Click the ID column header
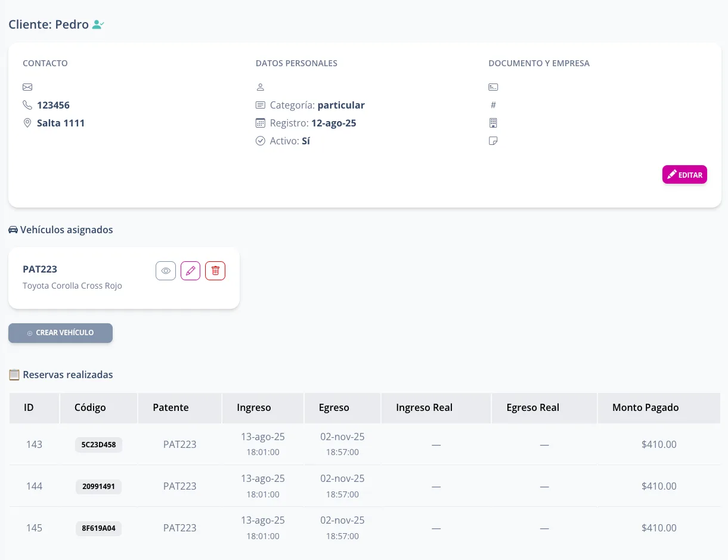Viewport: 728px width, 560px height. coord(29,408)
